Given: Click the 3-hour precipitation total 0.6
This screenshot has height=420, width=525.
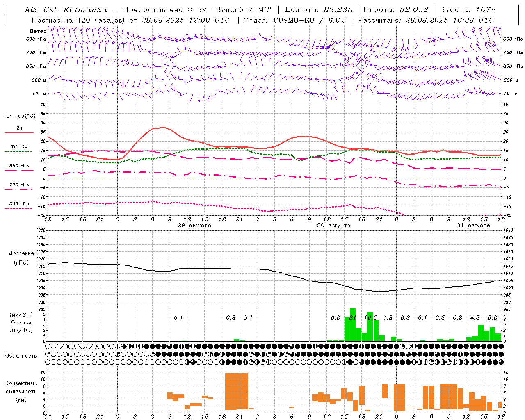Looking at the screenshot, I should click(336, 318).
